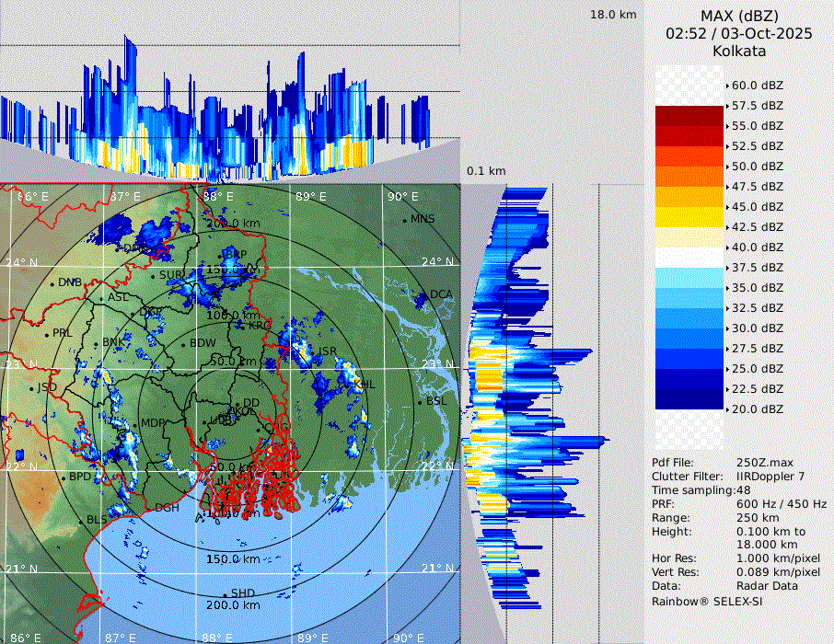
Task: Pick the darkest blue swatch above 20.0 dBZ
Action: [x=689, y=399]
